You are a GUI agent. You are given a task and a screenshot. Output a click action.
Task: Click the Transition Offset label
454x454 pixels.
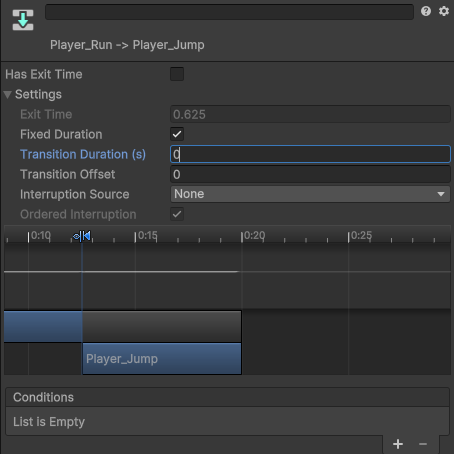coord(68,174)
